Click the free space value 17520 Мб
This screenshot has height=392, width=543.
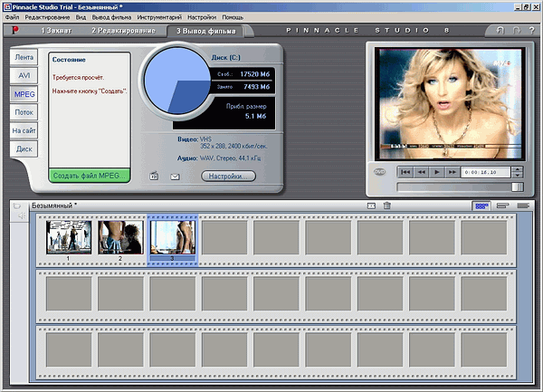point(254,74)
